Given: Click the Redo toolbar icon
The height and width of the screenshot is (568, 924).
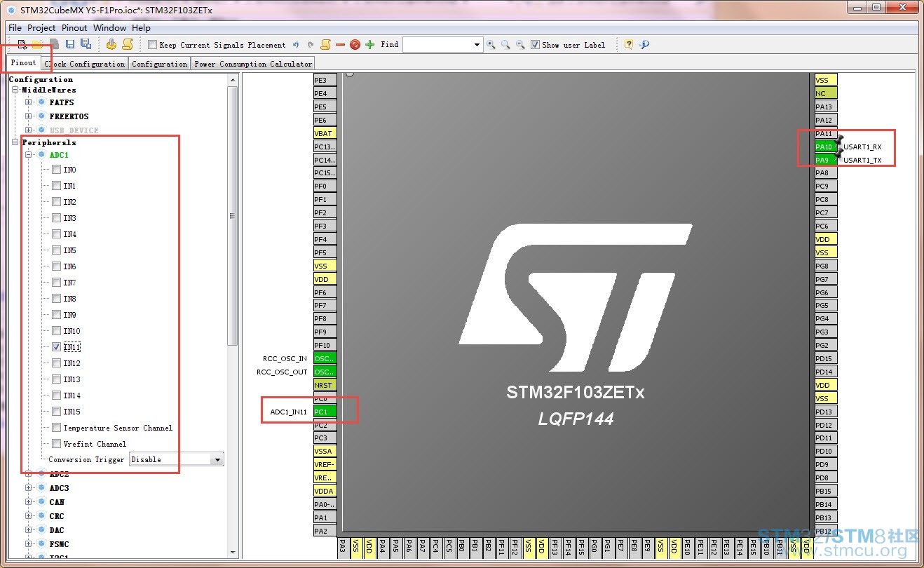Looking at the screenshot, I should 311,45.
